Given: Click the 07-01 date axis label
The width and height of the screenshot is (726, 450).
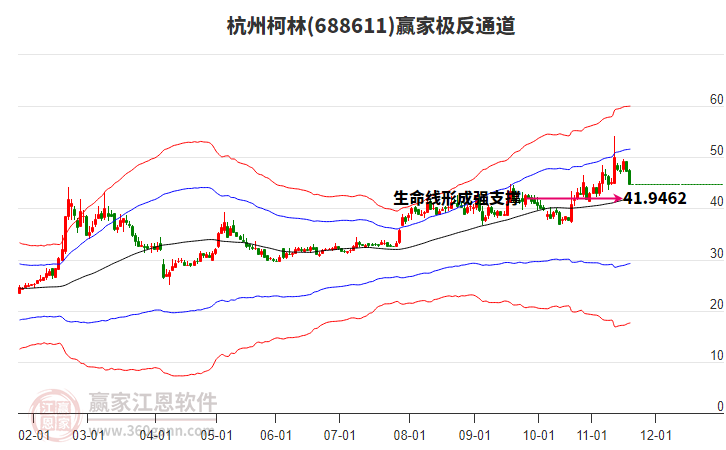Looking at the screenshot, I should click(339, 436).
